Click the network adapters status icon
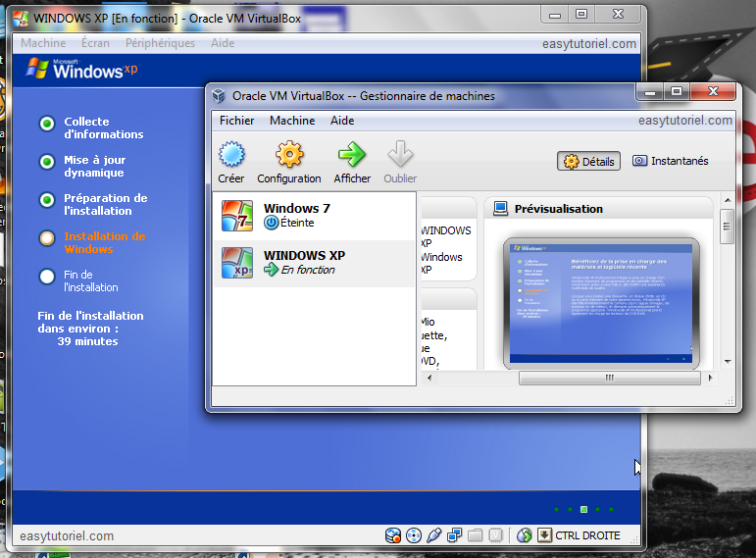The width and height of the screenshot is (756, 558). point(455,535)
